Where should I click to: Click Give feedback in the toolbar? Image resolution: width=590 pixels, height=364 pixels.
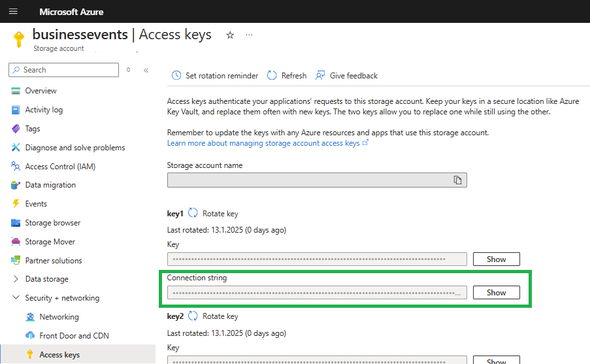(x=346, y=76)
